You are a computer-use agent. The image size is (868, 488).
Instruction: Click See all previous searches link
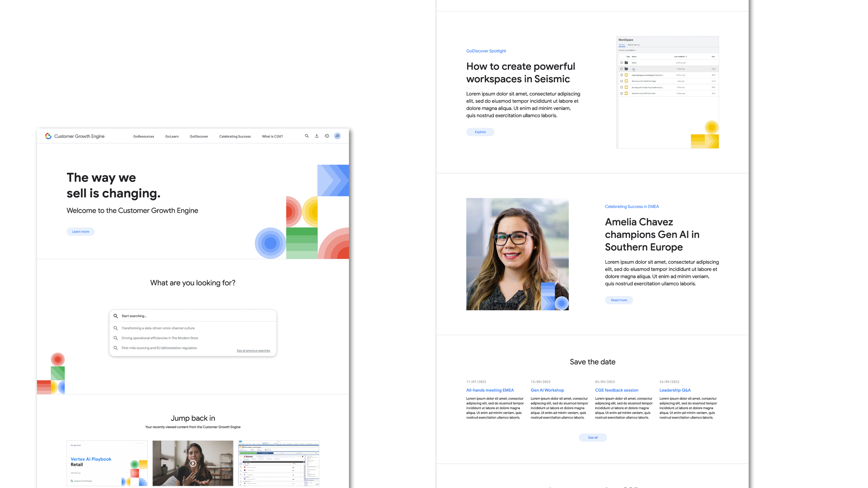click(253, 351)
